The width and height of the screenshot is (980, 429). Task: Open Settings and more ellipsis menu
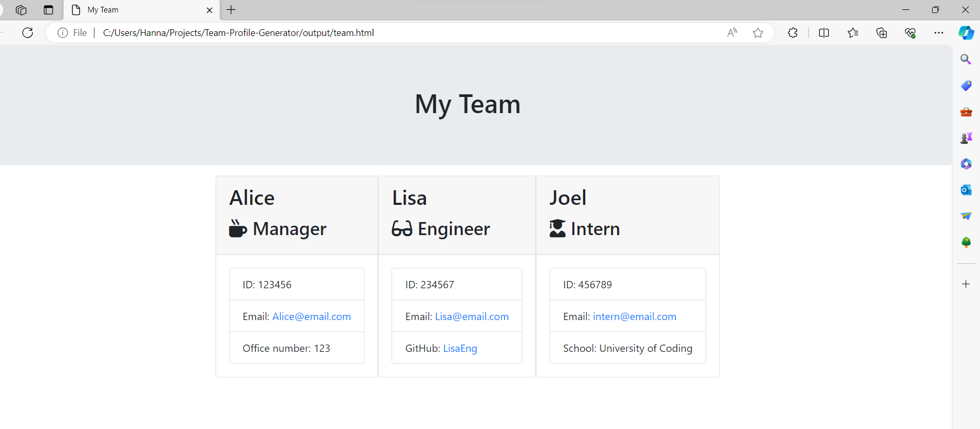tap(939, 33)
